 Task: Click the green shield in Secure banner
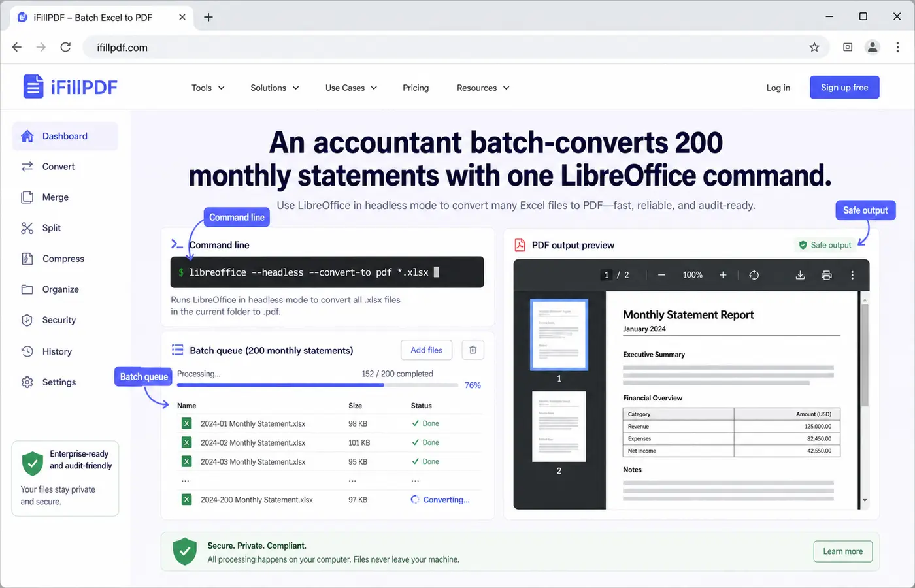pyautogui.click(x=185, y=551)
